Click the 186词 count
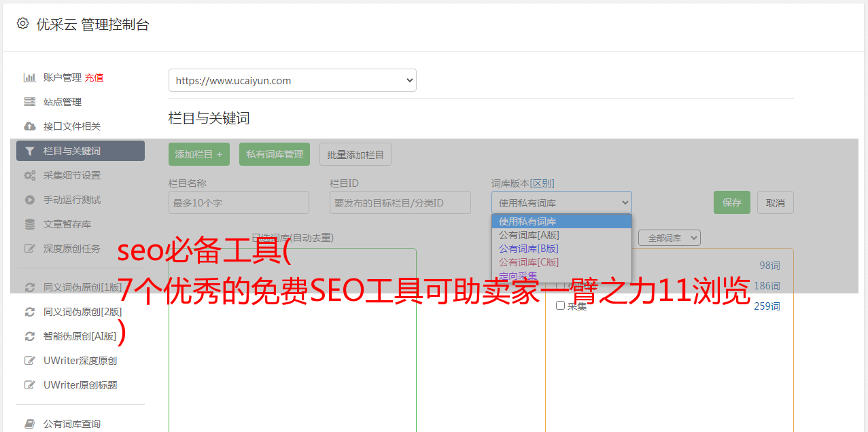The image size is (868, 432). click(x=767, y=286)
